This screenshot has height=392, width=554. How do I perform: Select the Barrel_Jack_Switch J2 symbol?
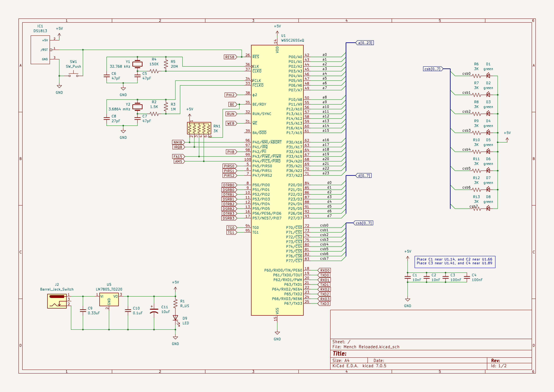pos(57,301)
